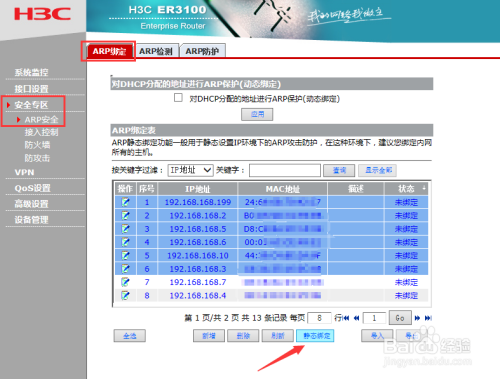Click the 显示全部 button

point(378,170)
